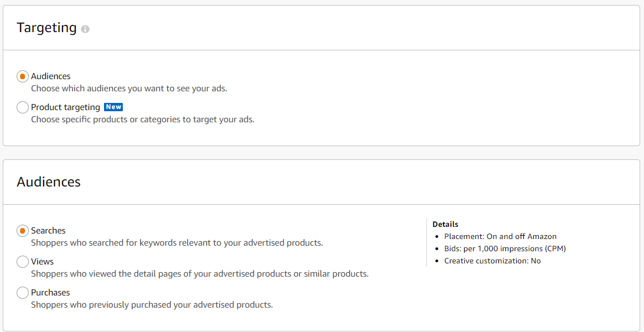Image resolution: width=644 pixels, height=332 pixels.
Task: Click the blue "New" badge
Action: [x=113, y=107]
